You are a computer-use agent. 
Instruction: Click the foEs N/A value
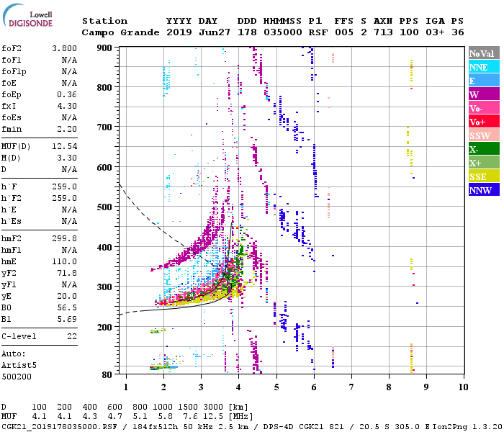pos(69,117)
